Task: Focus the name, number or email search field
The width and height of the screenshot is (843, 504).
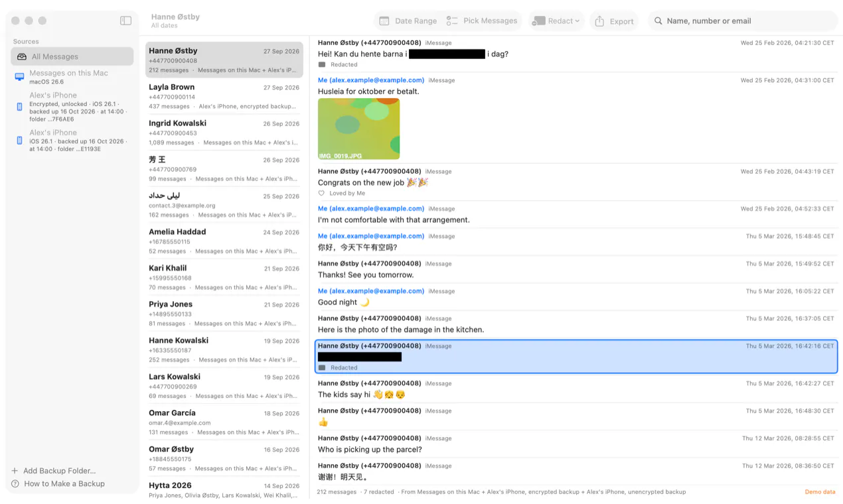Action: point(743,21)
